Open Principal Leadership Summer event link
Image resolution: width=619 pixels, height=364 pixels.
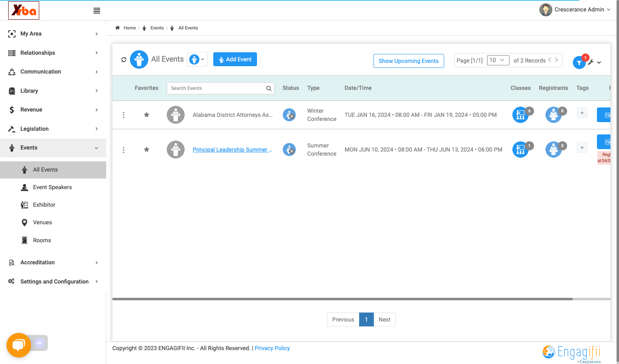232,150
